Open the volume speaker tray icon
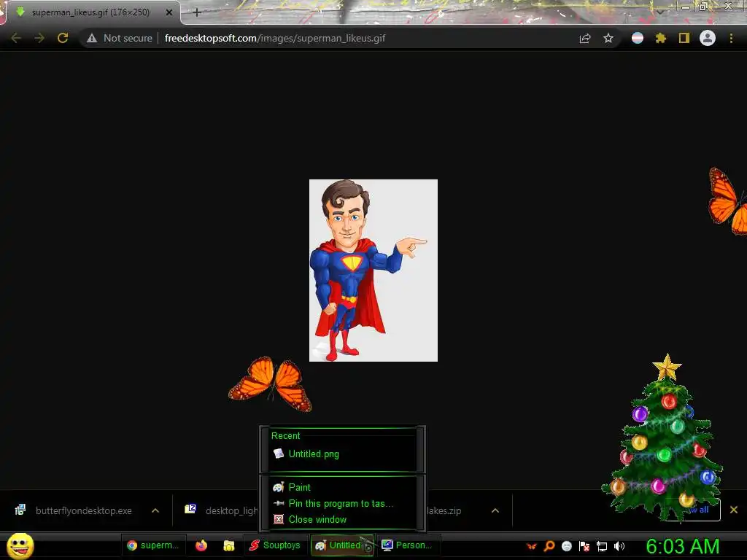 click(619, 546)
